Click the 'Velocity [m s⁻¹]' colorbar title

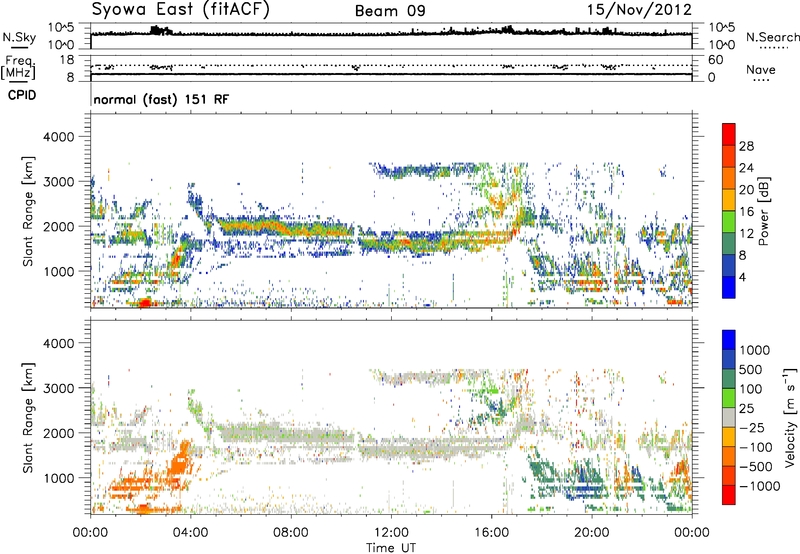(x=790, y=417)
